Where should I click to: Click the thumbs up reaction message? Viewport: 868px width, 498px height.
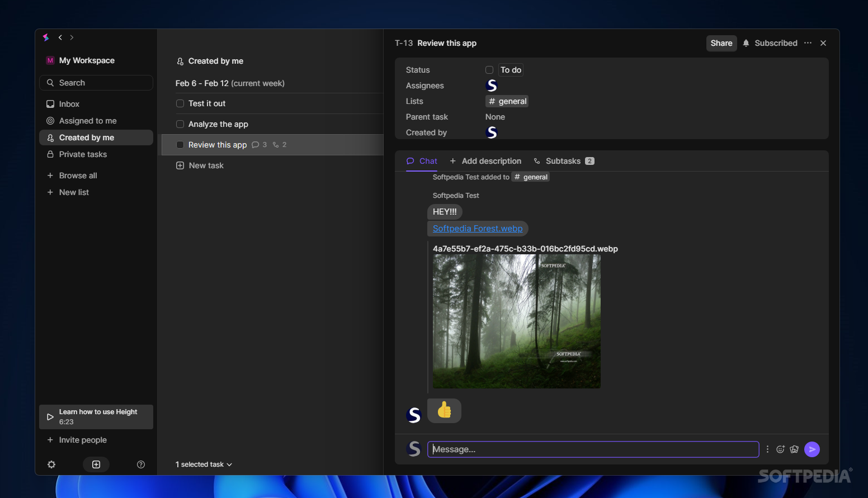click(444, 410)
